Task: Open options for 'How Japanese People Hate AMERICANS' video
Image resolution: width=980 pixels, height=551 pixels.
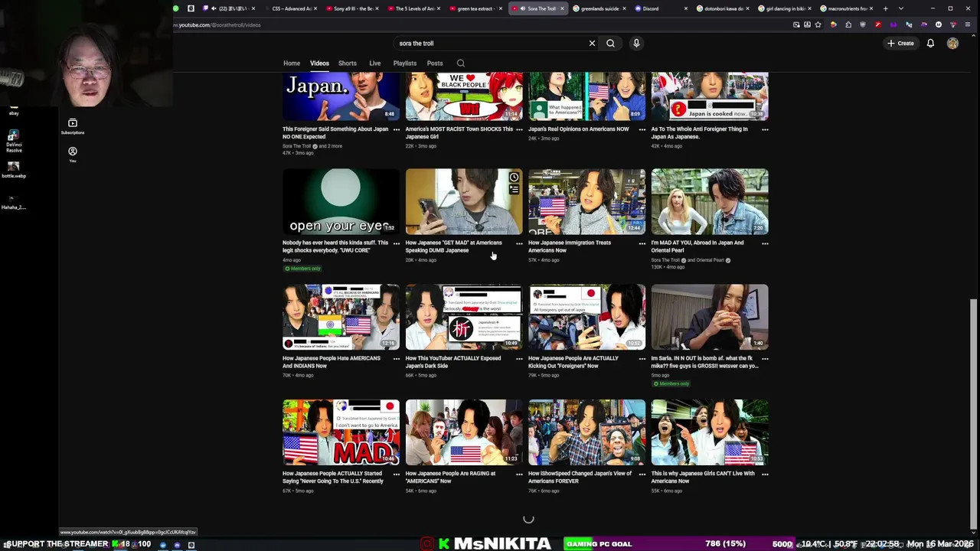Action: 396,359
